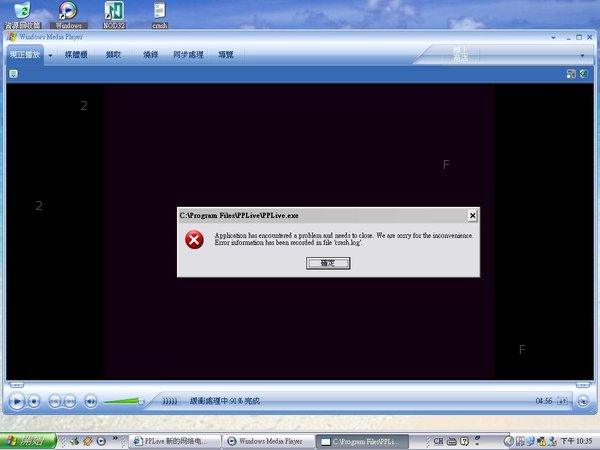This screenshot has height=450, width=600.
Task: Expand quick launch overflow chevron
Action: [x=115, y=439]
